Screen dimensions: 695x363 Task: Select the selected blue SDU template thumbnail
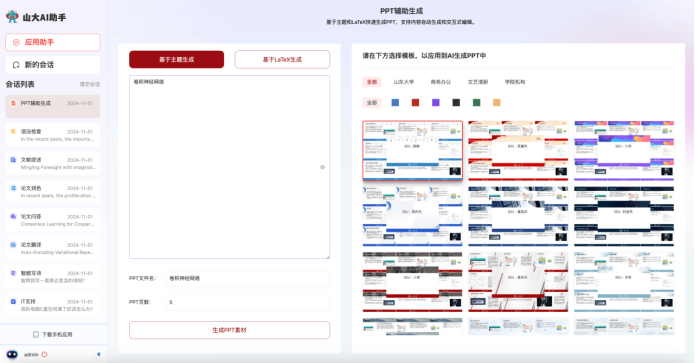click(412, 151)
